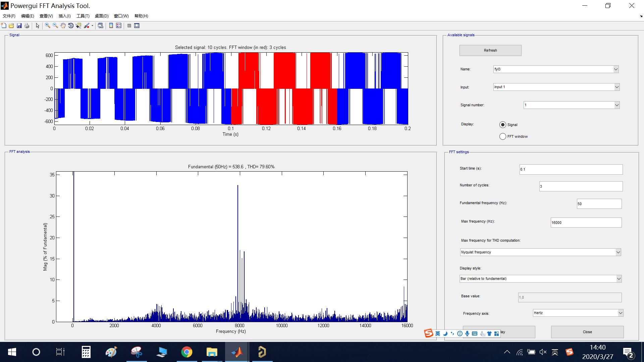644x362 pixels.
Task: Select the Zoom Out tool
Action: 55,25
